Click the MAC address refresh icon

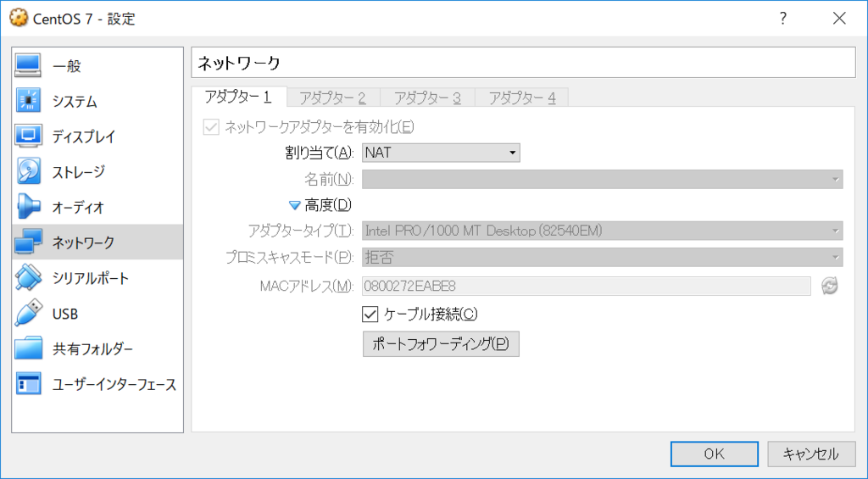(x=829, y=287)
